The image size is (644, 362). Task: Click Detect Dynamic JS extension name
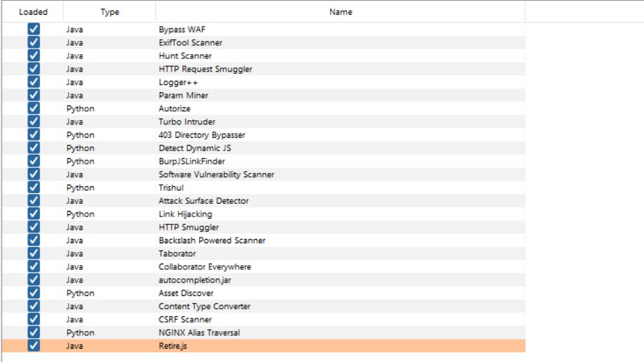point(195,148)
